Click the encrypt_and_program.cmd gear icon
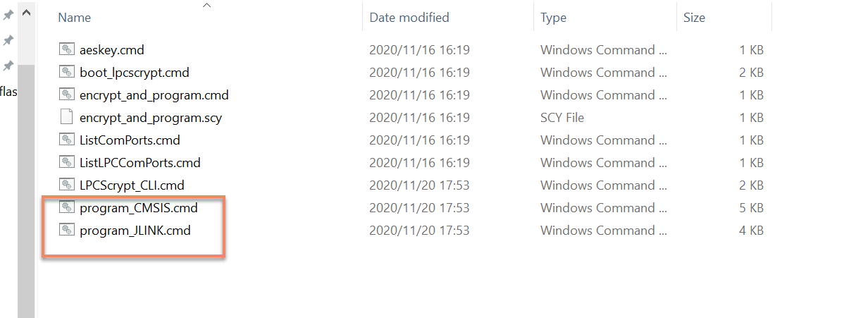The height and width of the screenshot is (318, 868). (x=67, y=95)
